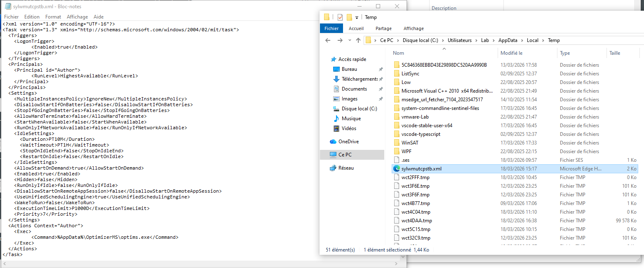Expand chevron after Utilisateurs in breadcrumb
The height and width of the screenshot is (268, 644).
pos(476,40)
